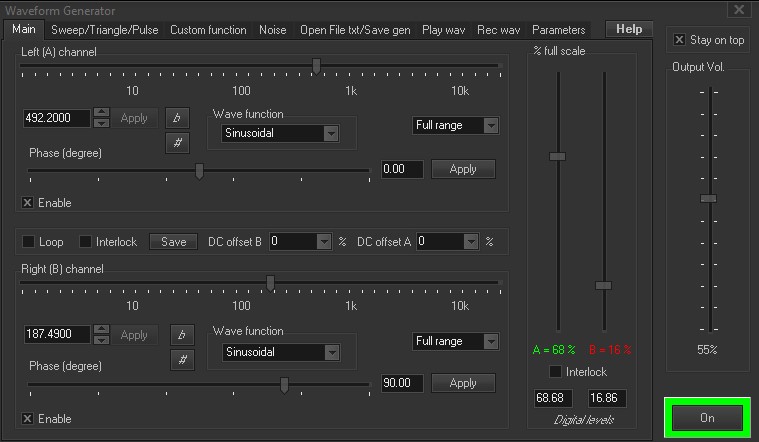Decrease Right channel frequency with down stepper
The height and width of the screenshot is (442, 759).
click(101, 339)
